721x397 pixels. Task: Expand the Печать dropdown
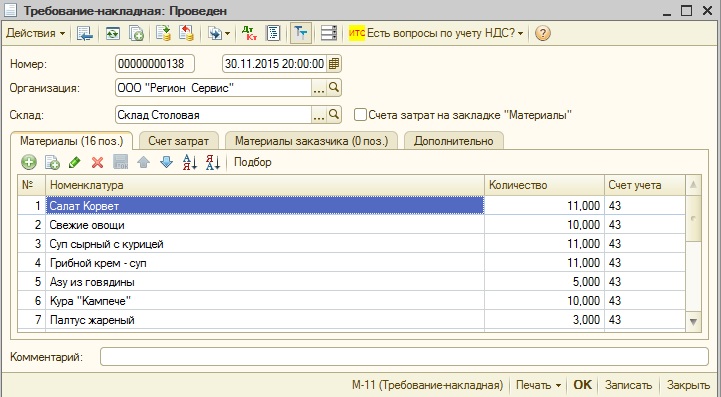[538, 385]
